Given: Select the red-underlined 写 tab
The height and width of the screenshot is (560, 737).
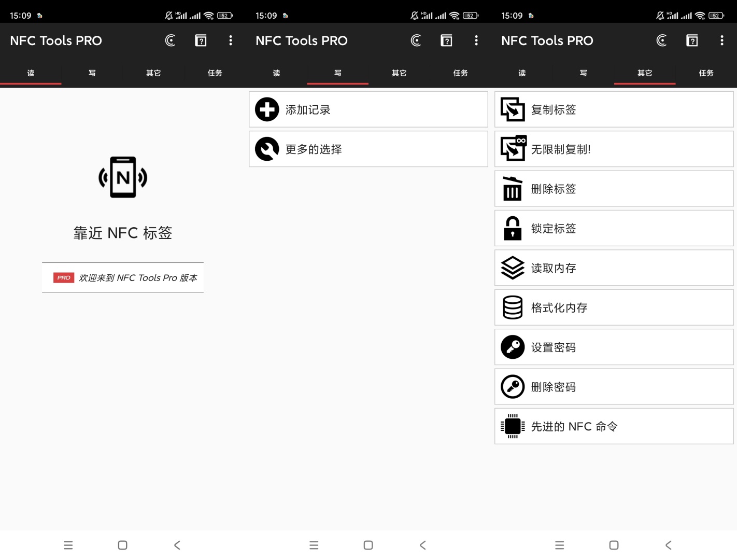Looking at the screenshot, I should (337, 73).
